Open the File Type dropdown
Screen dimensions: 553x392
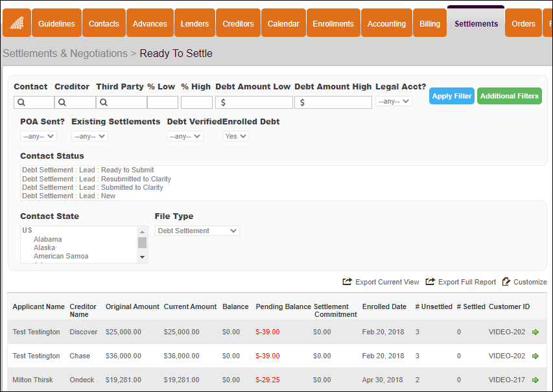[x=197, y=231]
